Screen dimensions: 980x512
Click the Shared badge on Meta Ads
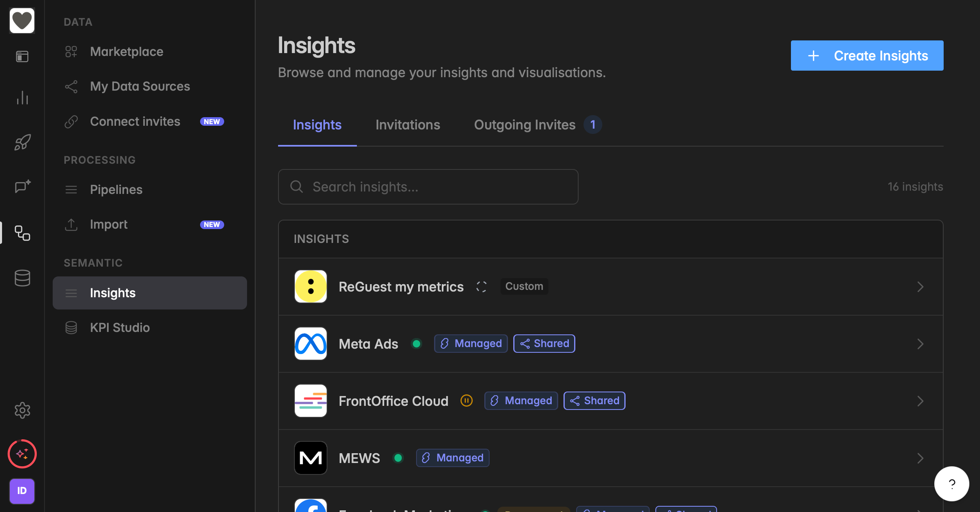544,343
